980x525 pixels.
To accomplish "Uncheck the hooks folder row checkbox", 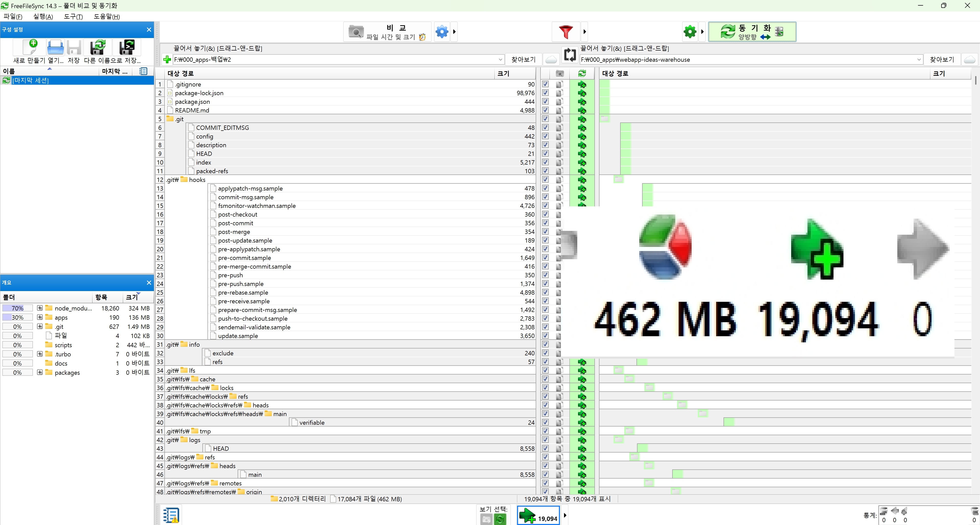I will pos(545,180).
